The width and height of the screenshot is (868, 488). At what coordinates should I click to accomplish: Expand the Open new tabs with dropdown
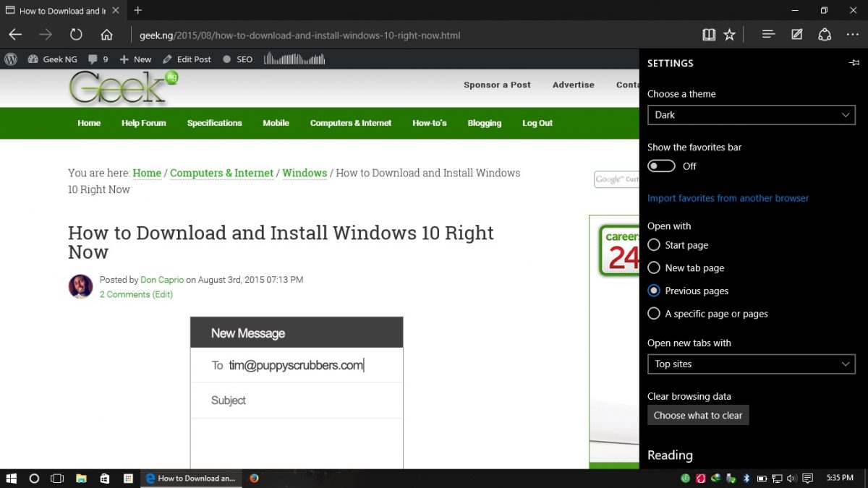pyautogui.click(x=751, y=364)
